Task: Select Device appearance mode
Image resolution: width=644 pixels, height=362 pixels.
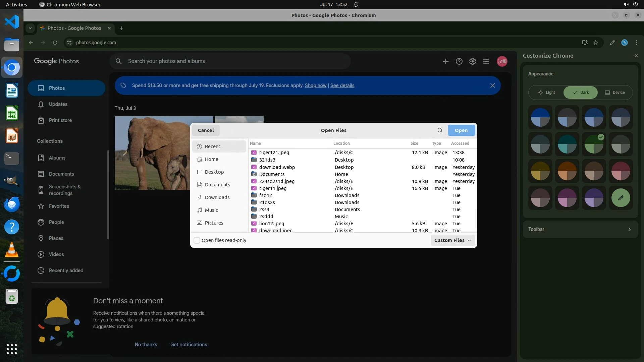Action: [x=614, y=93]
